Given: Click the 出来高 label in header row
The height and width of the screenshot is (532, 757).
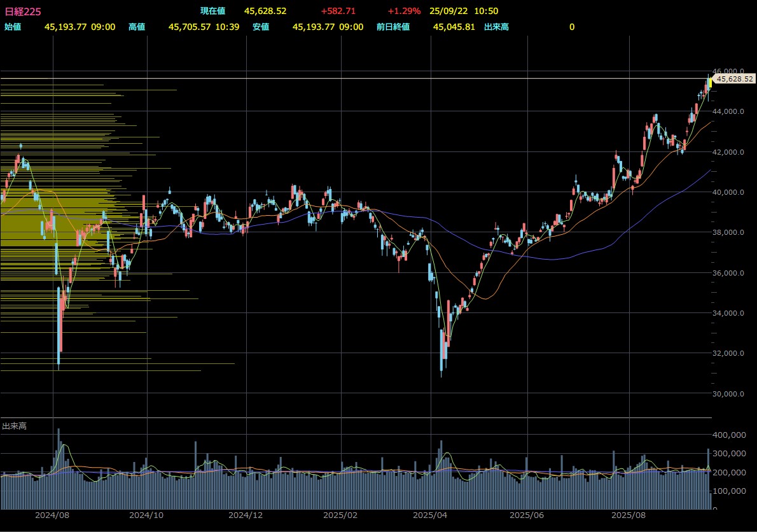Looking at the screenshot, I should click(x=496, y=27).
